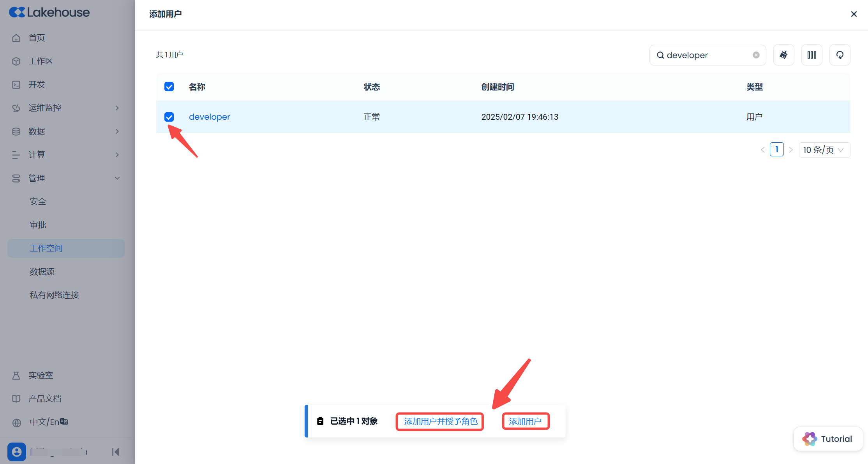Open the column settings icon
This screenshot has width=868, height=464.
812,55
